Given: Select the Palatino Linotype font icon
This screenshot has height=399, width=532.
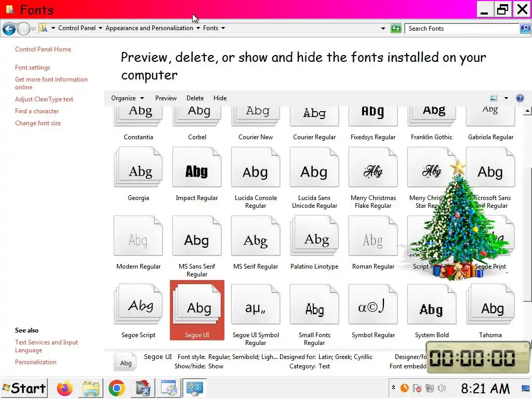Looking at the screenshot, I should click(x=314, y=235).
